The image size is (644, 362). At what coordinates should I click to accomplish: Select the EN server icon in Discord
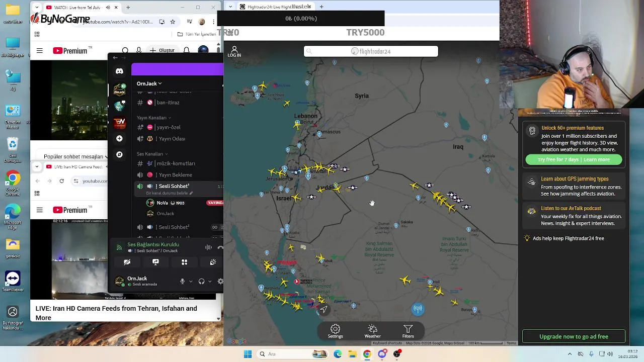(x=119, y=122)
